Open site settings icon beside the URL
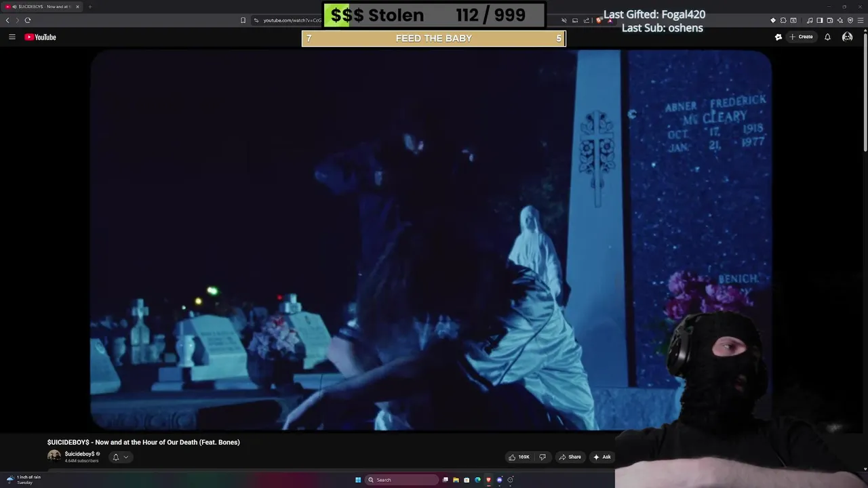Viewport: 868px width, 488px height. click(256, 20)
